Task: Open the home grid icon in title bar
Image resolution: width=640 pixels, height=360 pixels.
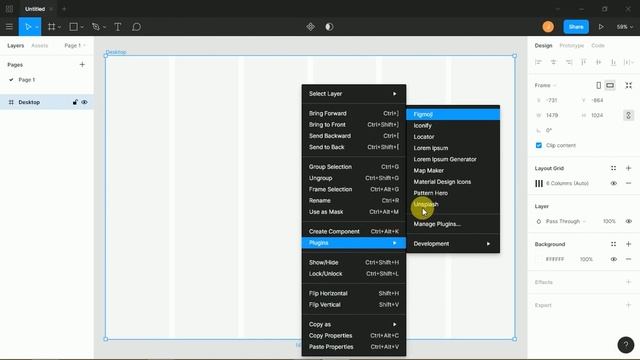Action: coord(9,9)
